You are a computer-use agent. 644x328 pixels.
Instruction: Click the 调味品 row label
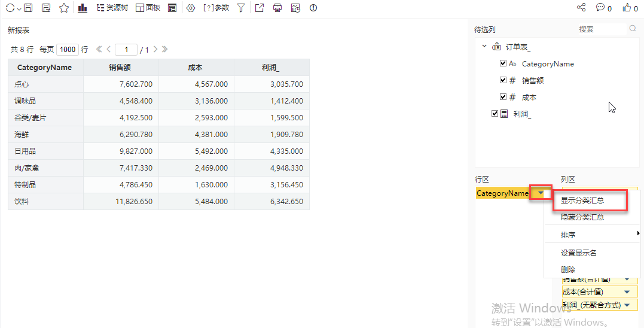25,101
